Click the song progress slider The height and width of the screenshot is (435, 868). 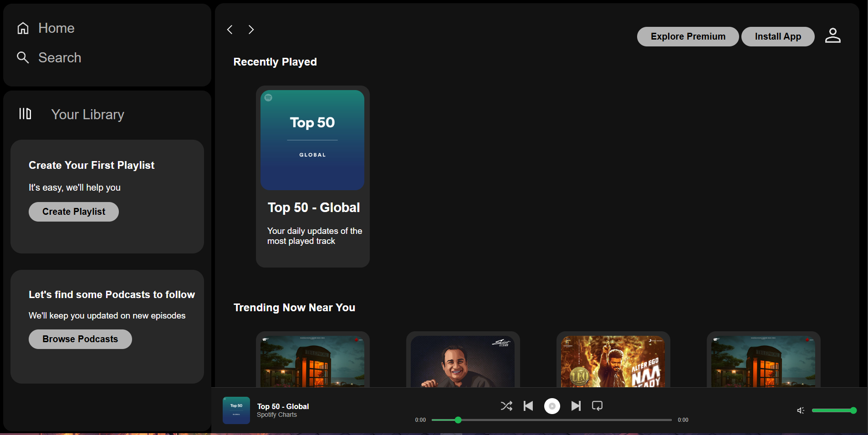pyautogui.click(x=551, y=420)
